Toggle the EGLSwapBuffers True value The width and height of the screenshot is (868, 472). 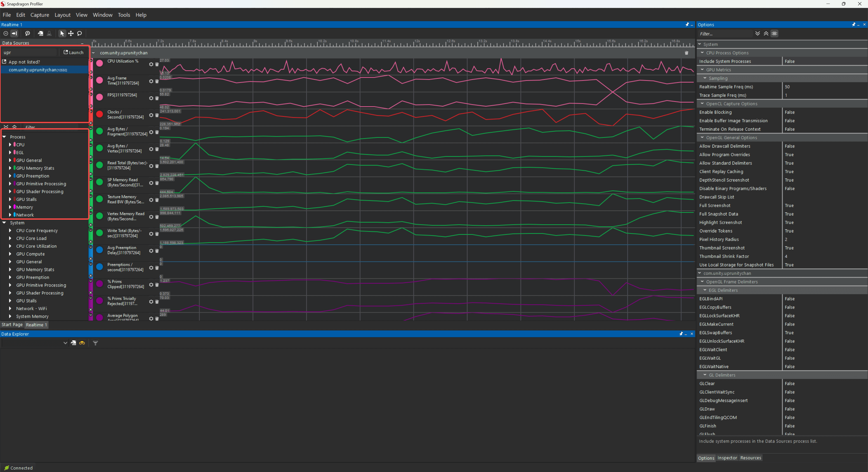click(x=789, y=333)
